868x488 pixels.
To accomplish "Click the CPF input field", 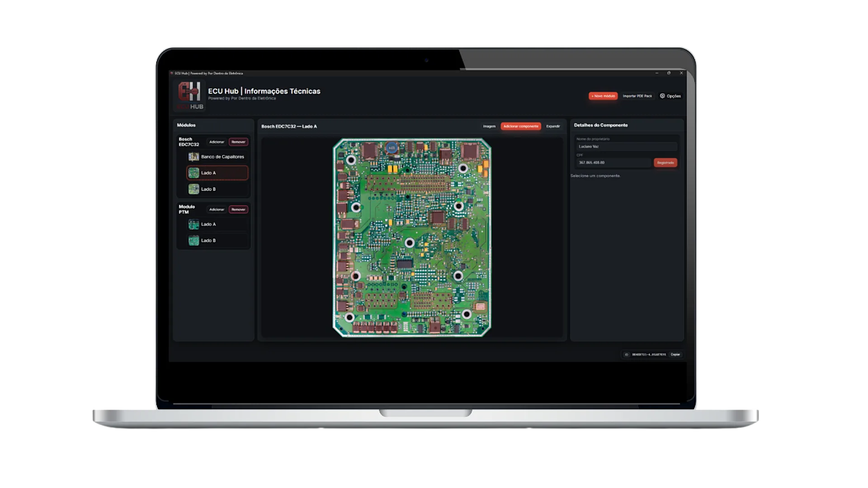I will pyautogui.click(x=613, y=163).
